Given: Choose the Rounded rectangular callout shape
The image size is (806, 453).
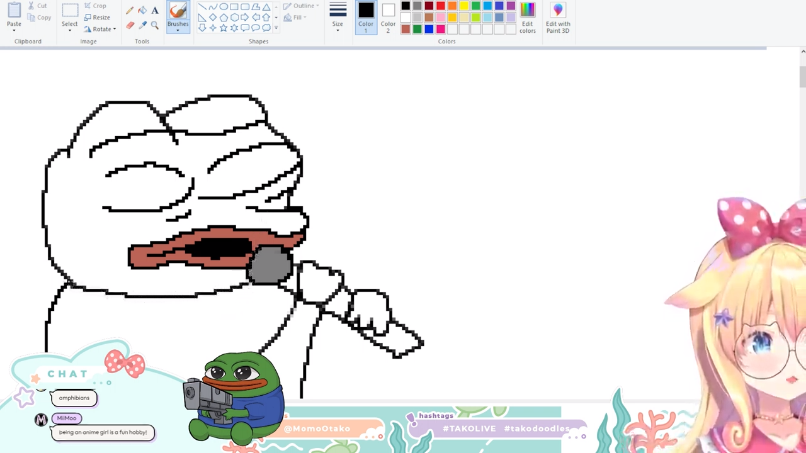Looking at the screenshot, I should tap(245, 28).
